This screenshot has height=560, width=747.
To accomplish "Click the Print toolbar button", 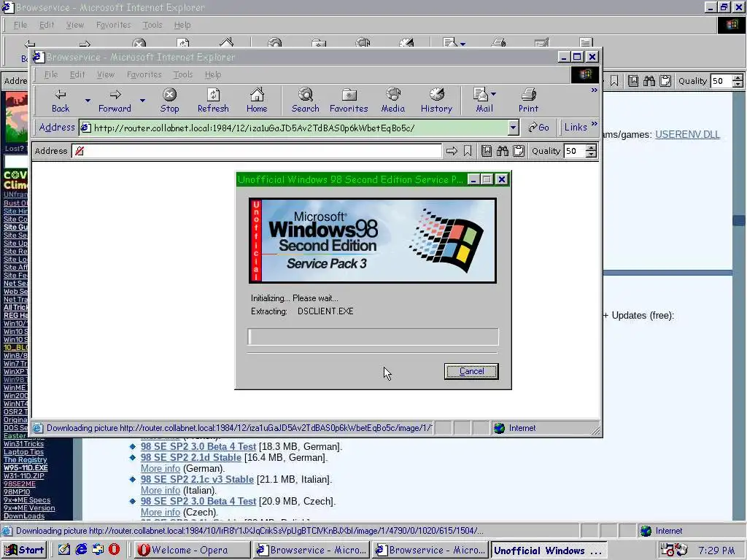I will pyautogui.click(x=528, y=101).
